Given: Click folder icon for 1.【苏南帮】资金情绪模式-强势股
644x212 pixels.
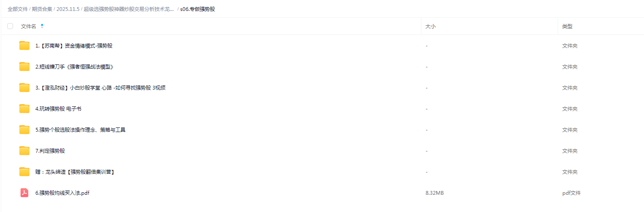Looking at the screenshot, I should pyautogui.click(x=24, y=45).
